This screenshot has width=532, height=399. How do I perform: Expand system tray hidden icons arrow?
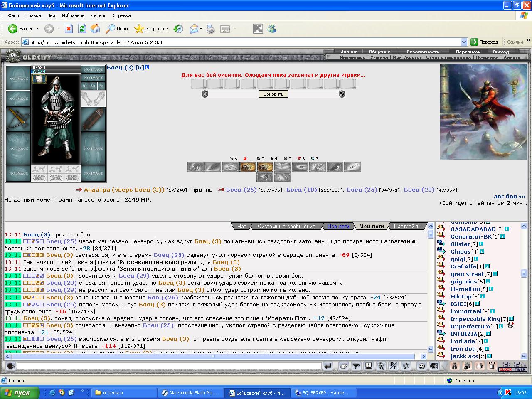pyautogui.click(x=500, y=392)
